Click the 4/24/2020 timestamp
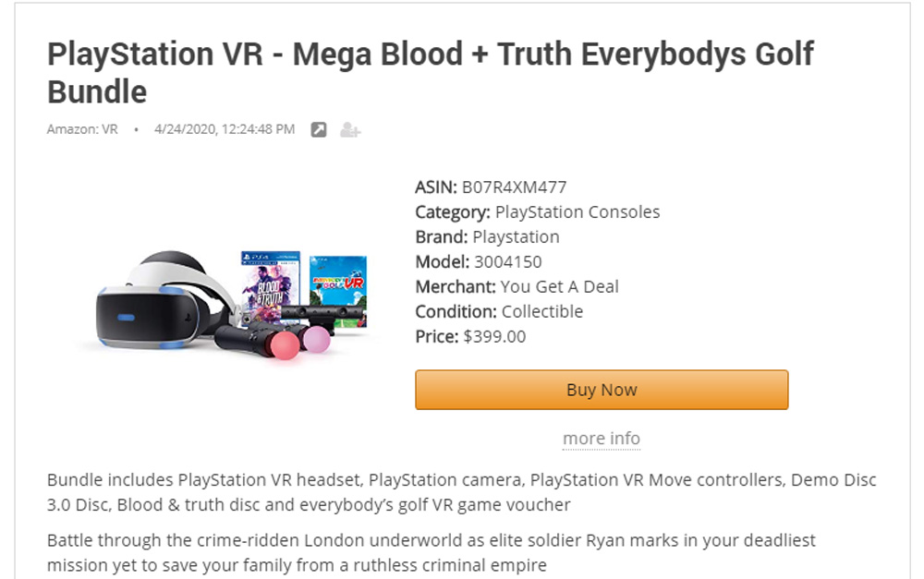 click(x=225, y=129)
